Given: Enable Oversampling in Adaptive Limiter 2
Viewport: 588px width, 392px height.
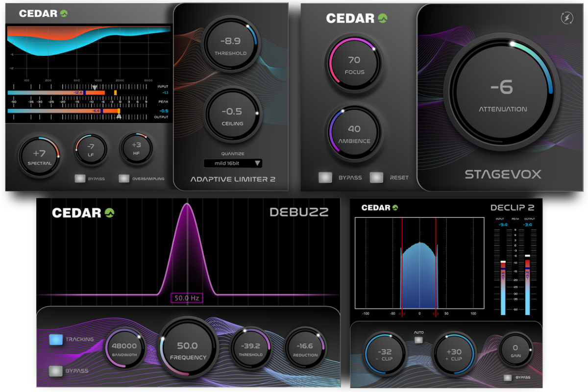Looking at the screenshot, I should tap(124, 178).
